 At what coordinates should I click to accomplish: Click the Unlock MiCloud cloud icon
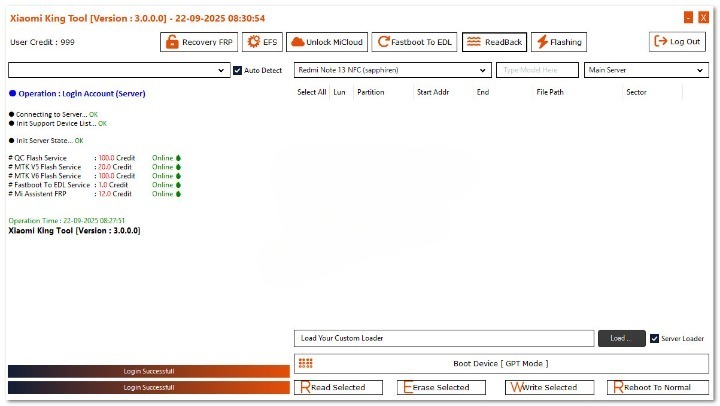point(297,42)
